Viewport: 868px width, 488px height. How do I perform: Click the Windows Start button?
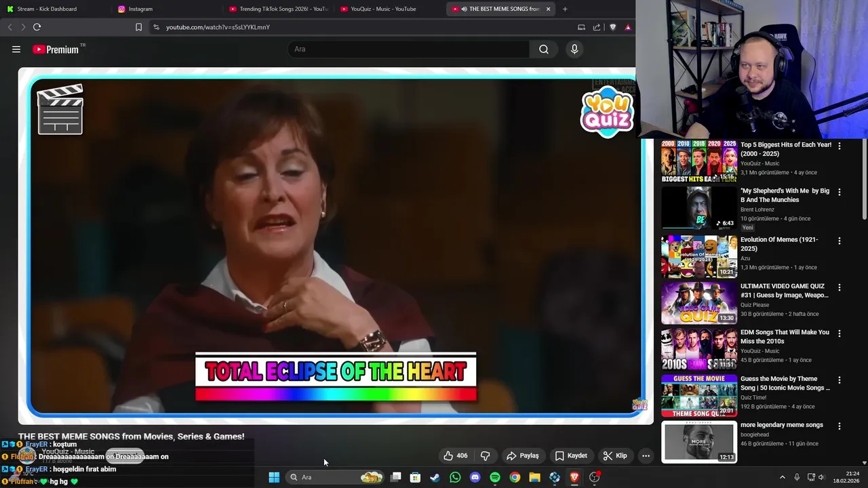click(274, 477)
